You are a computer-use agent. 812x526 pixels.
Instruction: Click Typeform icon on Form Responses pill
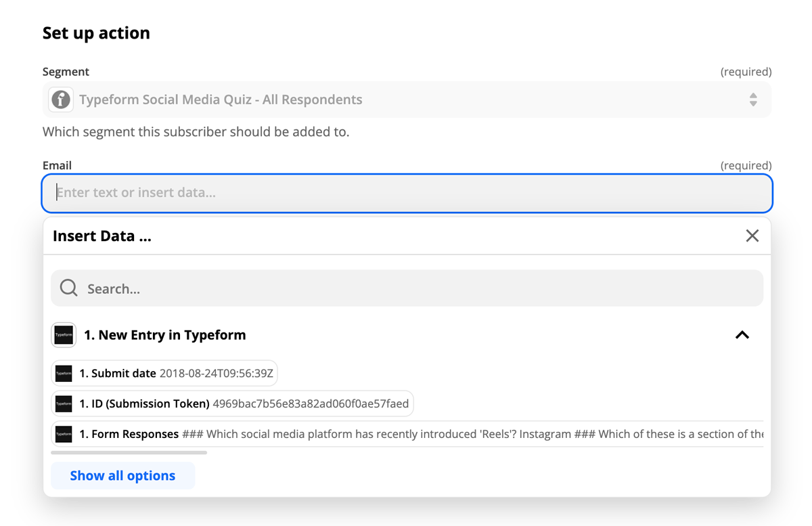coord(64,434)
